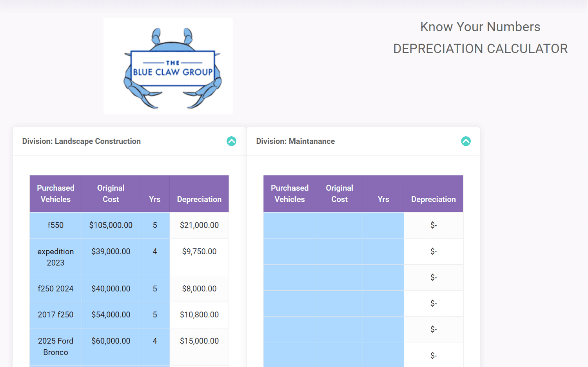Click first empty vehicle cell in Maintanance table
588x367 pixels.
290,225
